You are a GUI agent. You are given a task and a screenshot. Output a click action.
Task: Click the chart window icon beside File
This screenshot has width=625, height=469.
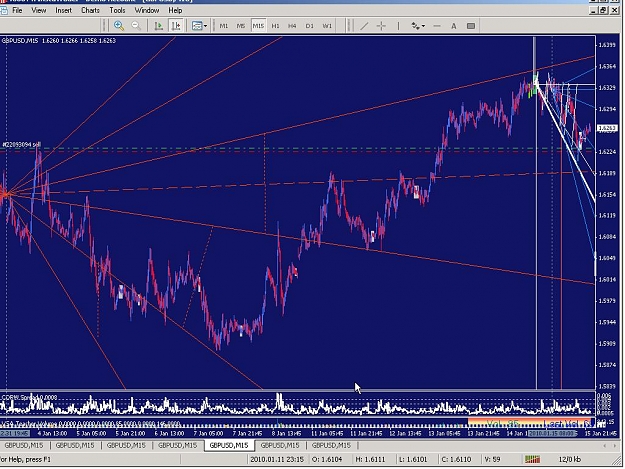[4, 10]
